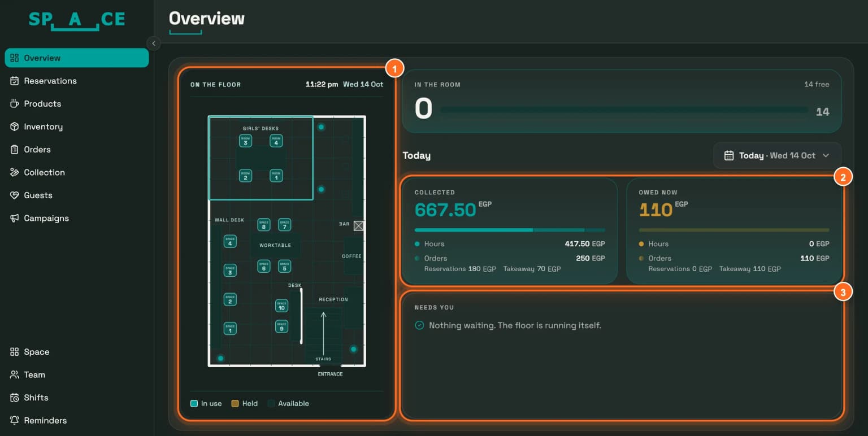Click the Reservations calendar icon
Viewport: 868px width, 436px height.
click(x=15, y=81)
